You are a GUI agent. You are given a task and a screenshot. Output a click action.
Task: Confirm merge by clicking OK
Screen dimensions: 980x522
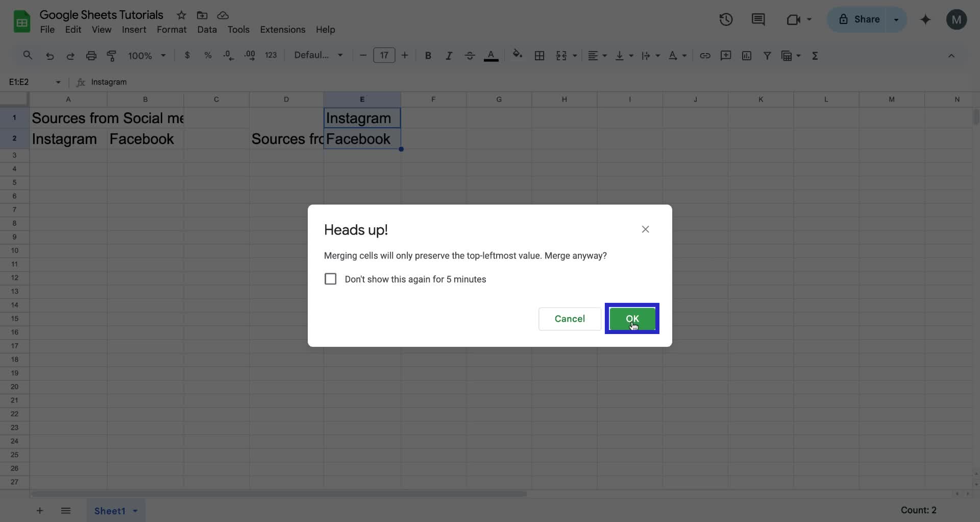pyautogui.click(x=632, y=318)
